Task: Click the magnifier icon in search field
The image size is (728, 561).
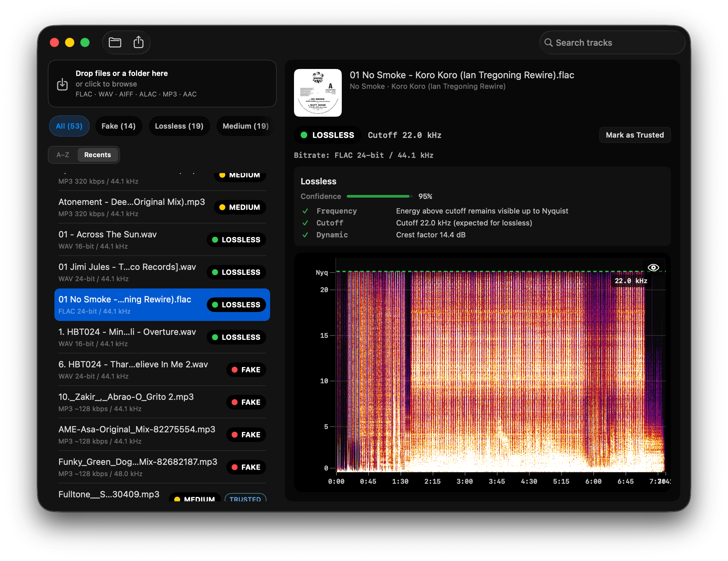Action: pyautogui.click(x=548, y=43)
